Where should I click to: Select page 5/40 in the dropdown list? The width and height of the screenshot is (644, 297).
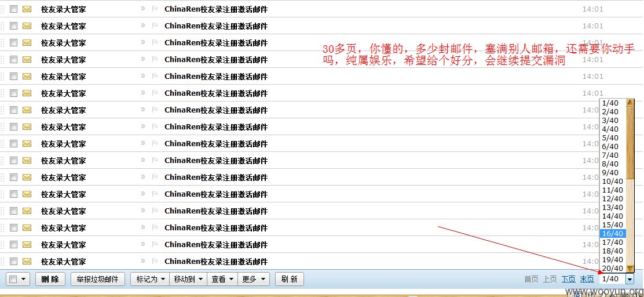pos(613,138)
